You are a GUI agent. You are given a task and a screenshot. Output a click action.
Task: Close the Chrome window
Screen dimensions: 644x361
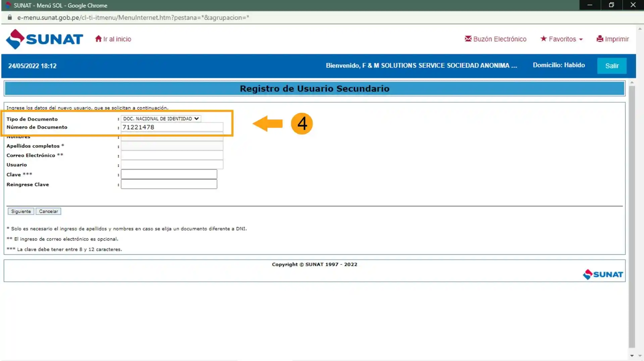(x=633, y=5)
